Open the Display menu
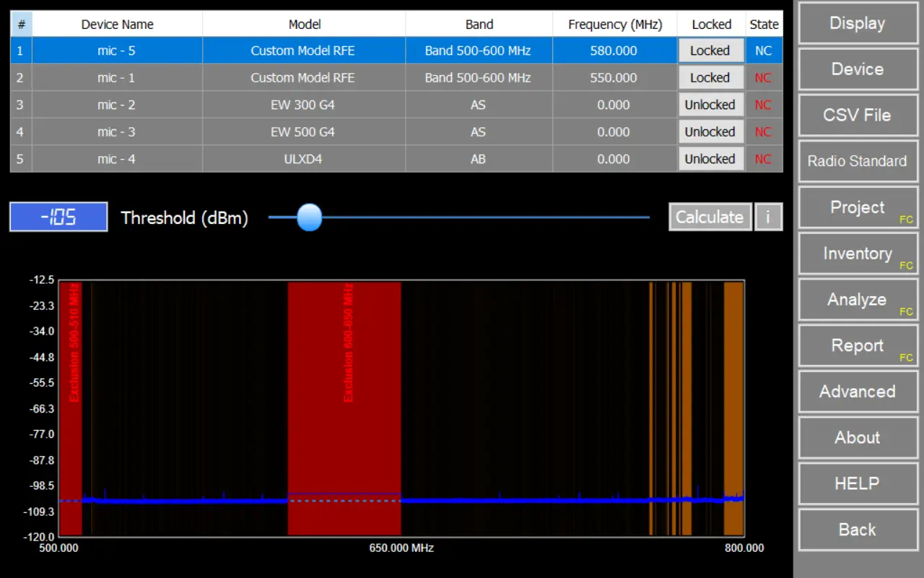This screenshot has height=578, width=924. coord(857,23)
